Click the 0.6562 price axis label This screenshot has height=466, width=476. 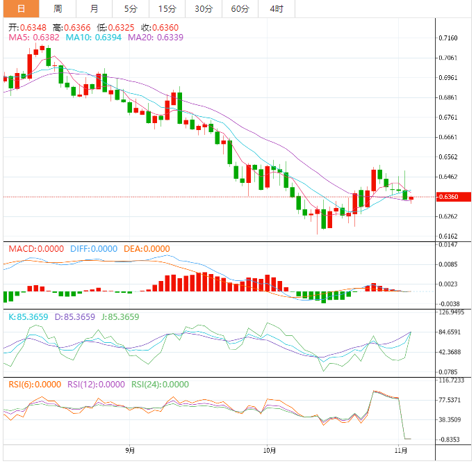[448, 156]
